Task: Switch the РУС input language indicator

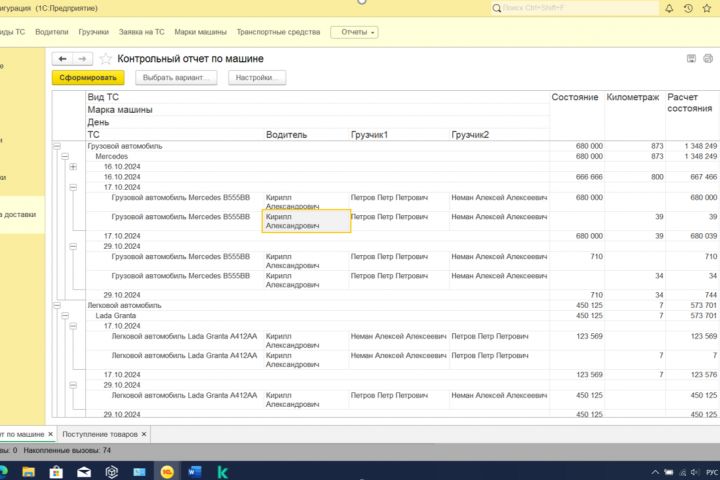Action: [712, 472]
